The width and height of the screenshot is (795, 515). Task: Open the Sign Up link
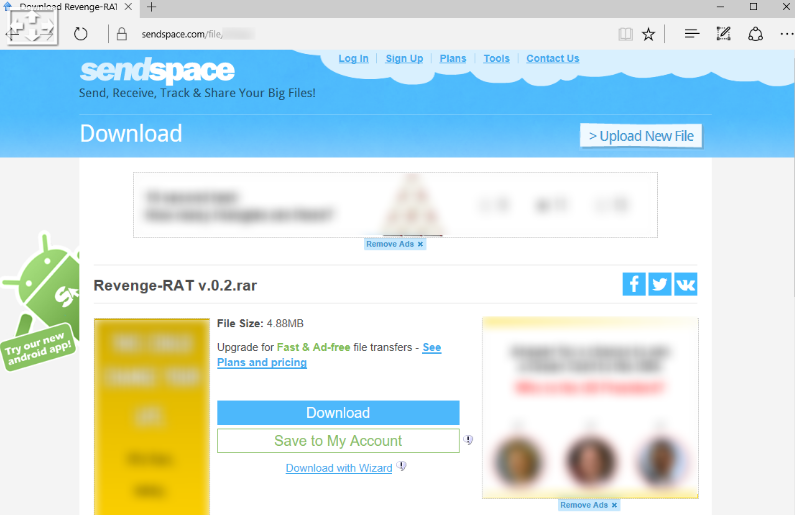click(404, 58)
